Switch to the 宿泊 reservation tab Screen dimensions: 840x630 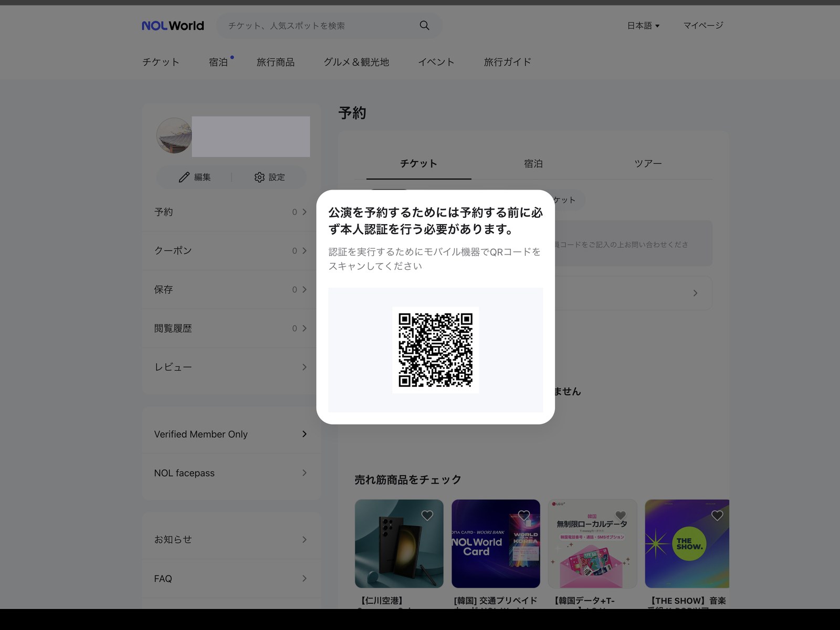[533, 164]
